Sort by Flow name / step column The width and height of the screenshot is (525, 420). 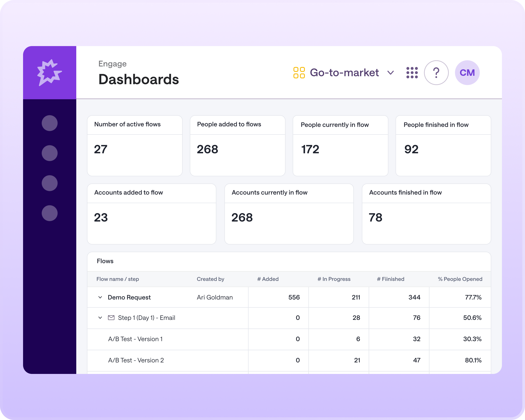[x=118, y=279]
